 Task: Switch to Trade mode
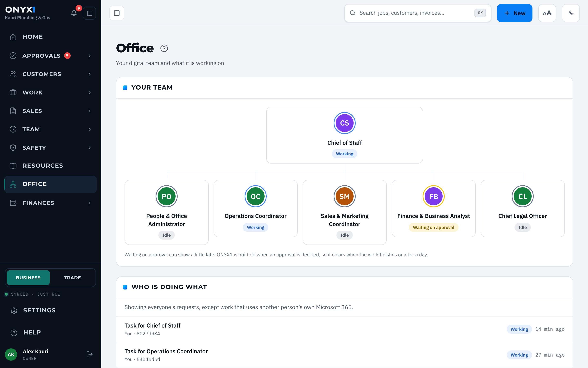click(x=72, y=278)
